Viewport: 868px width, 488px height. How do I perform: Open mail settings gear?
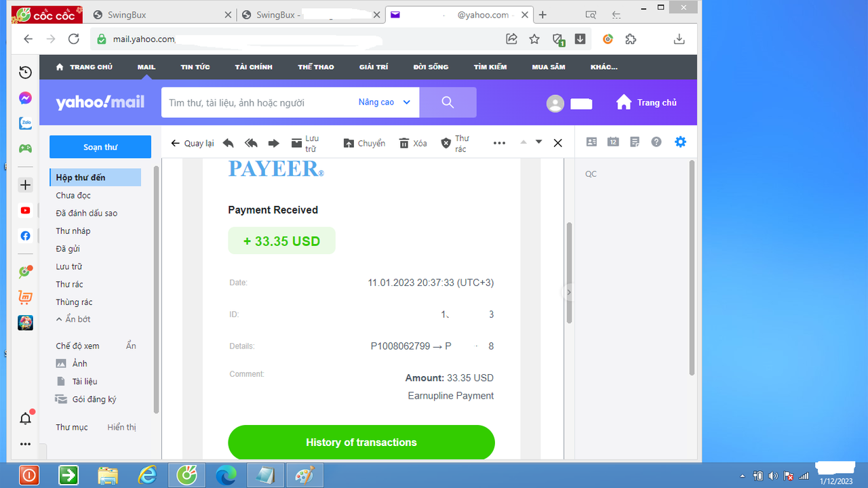[x=680, y=142]
